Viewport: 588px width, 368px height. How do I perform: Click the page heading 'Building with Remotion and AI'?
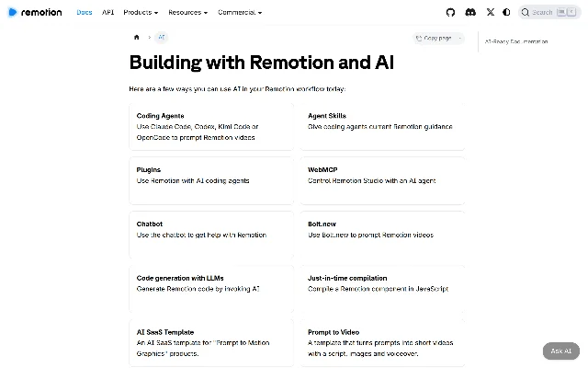tap(261, 63)
